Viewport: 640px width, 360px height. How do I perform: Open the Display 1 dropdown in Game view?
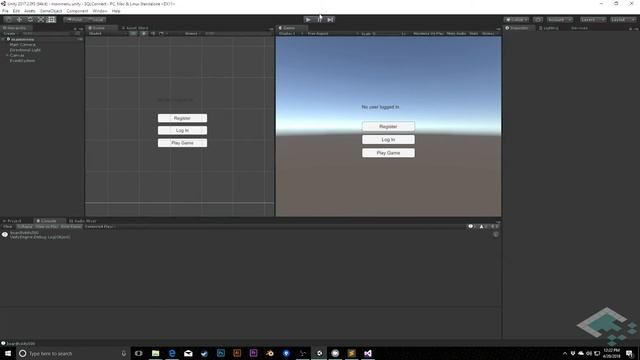click(290, 33)
